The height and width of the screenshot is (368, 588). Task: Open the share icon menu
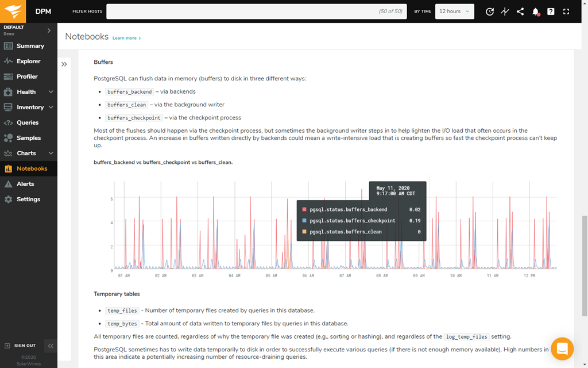(520, 11)
